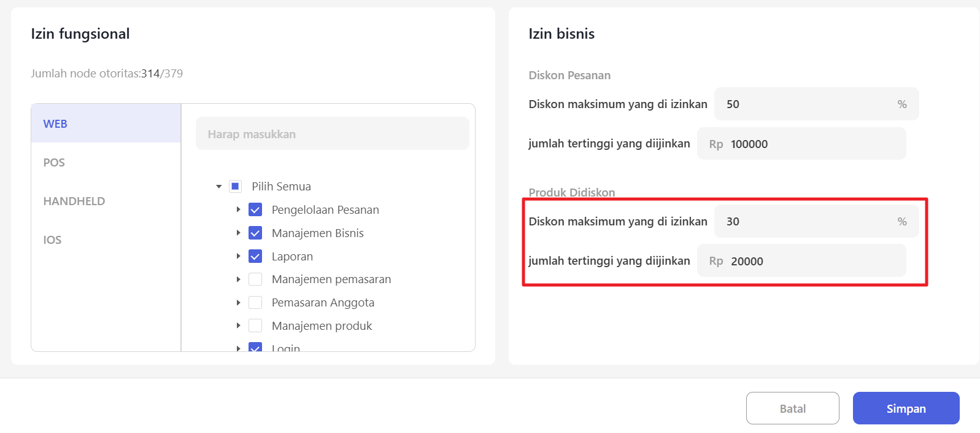Uncheck the Pengelolaan Pesanan checkbox
The height and width of the screenshot is (433, 980).
pyautogui.click(x=255, y=210)
